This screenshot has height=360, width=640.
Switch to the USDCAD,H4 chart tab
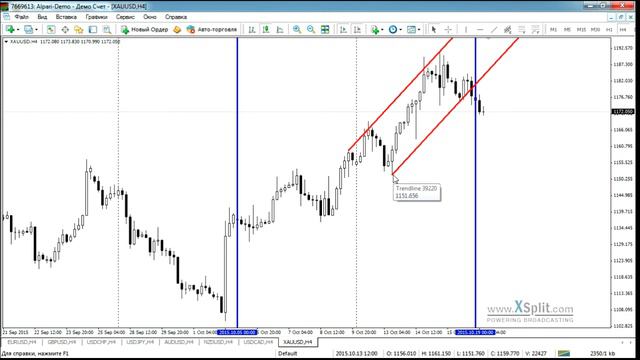[x=258, y=342]
